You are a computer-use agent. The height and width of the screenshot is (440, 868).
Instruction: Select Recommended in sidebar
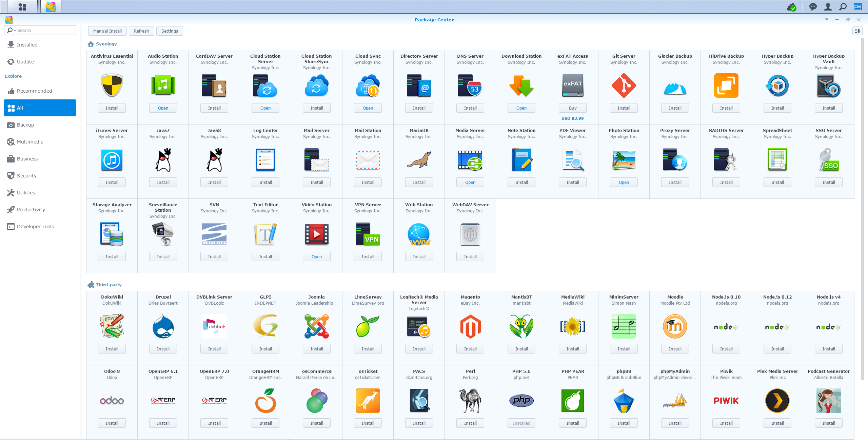pyautogui.click(x=40, y=91)
